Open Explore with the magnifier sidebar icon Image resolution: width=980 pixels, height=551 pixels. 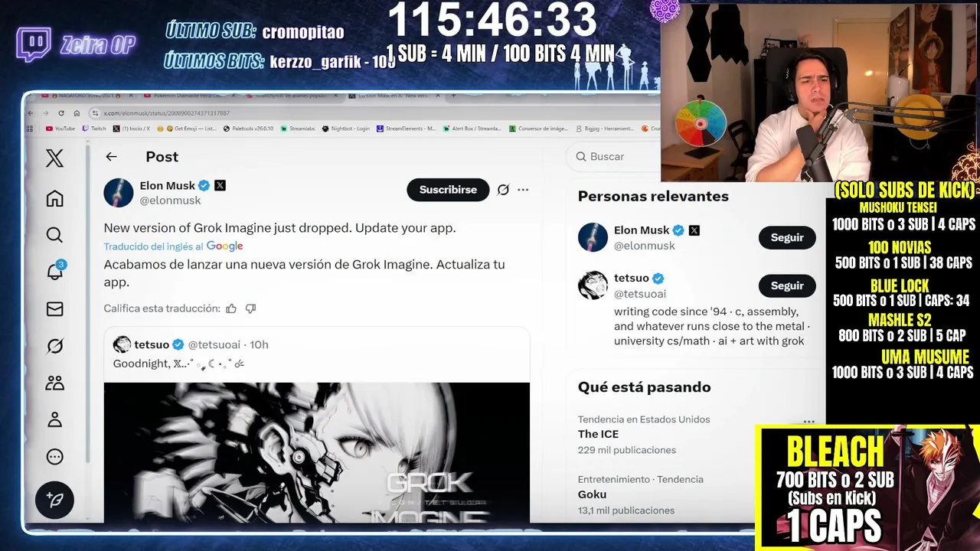[54, 235]
